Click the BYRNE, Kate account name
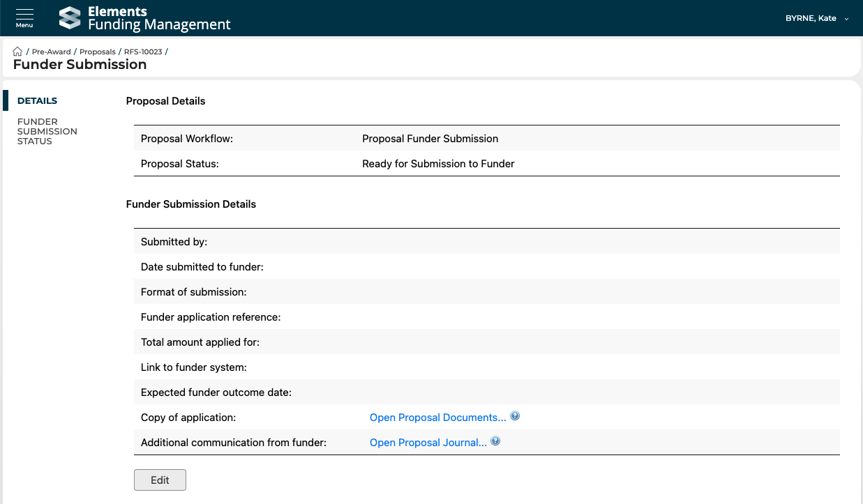This screenshot has width=863, height=504. [x=811, y=18]
